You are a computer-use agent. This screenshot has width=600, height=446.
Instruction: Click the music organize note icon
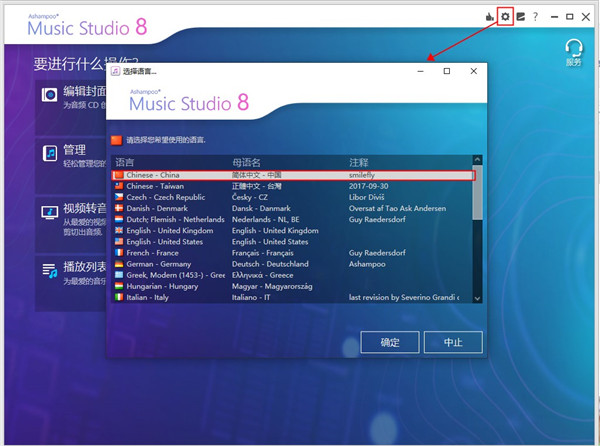coord(50,153)
